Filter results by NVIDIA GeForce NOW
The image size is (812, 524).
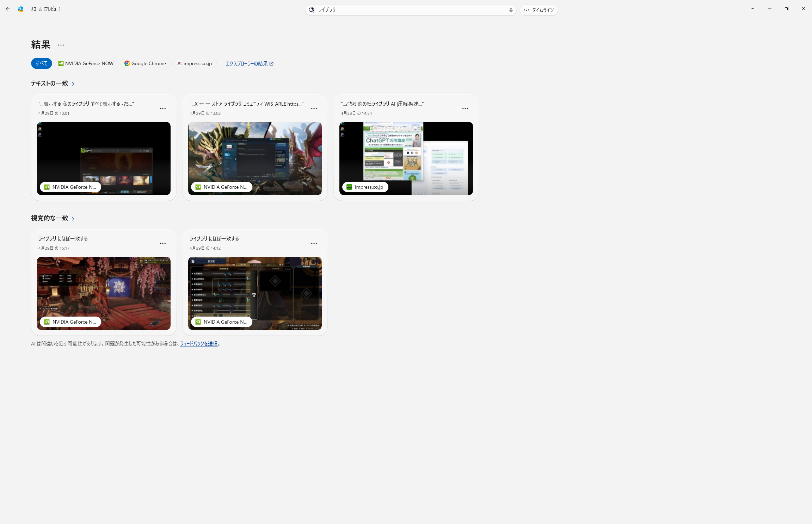coord(86,63)
